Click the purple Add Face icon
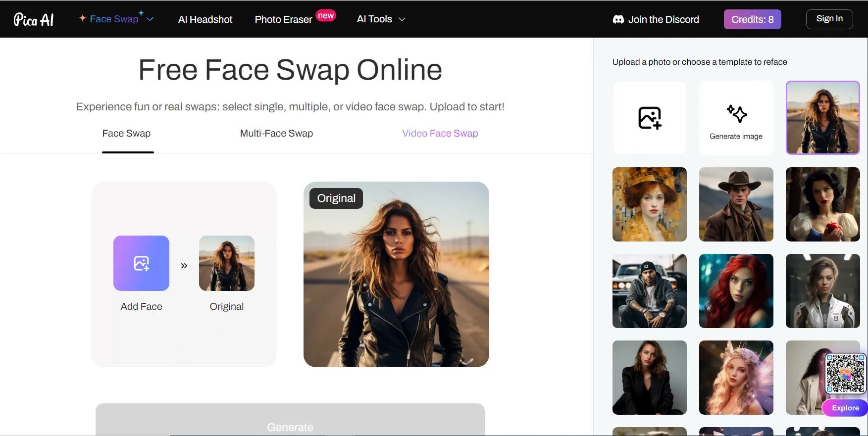Image resolution: width=868 pixels, height=436 pixels. pos(141,263)
